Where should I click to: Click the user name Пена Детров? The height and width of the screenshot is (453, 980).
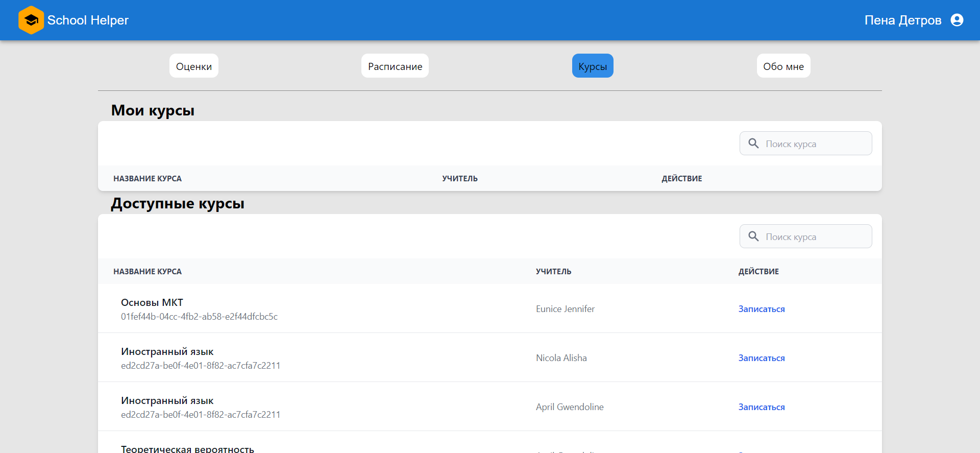click(903, 20)
